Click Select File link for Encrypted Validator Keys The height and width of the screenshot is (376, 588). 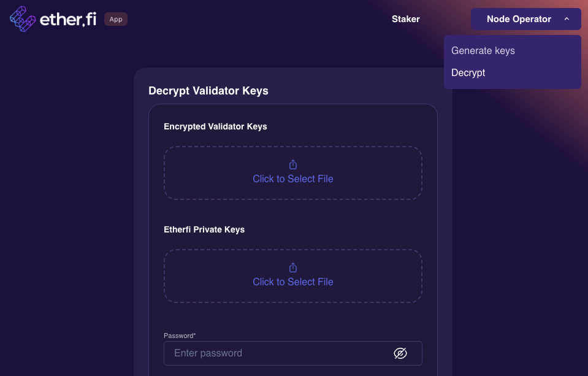pyautogui.click(x=293, y=179)
